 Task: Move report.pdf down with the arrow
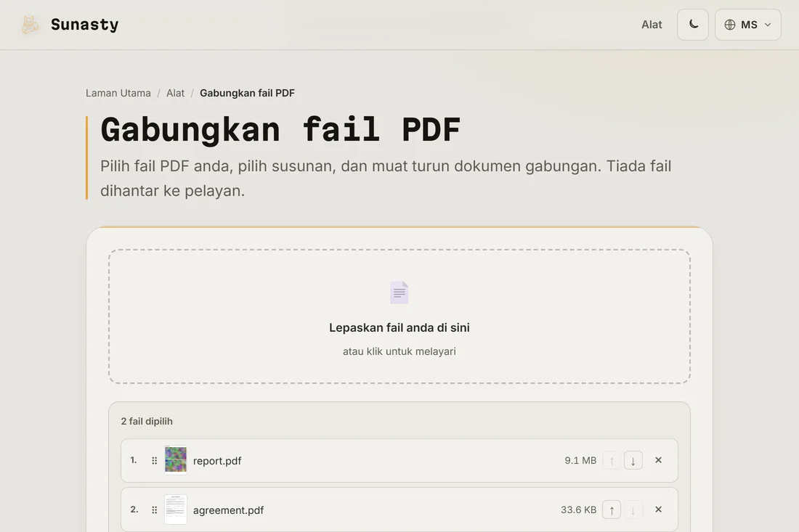click(x=633, y=460)
